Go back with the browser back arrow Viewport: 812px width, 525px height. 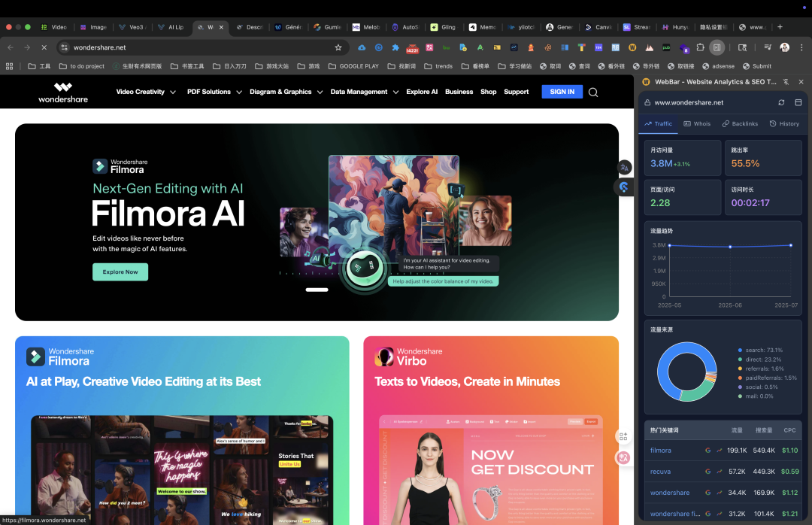tap(11, 47)
